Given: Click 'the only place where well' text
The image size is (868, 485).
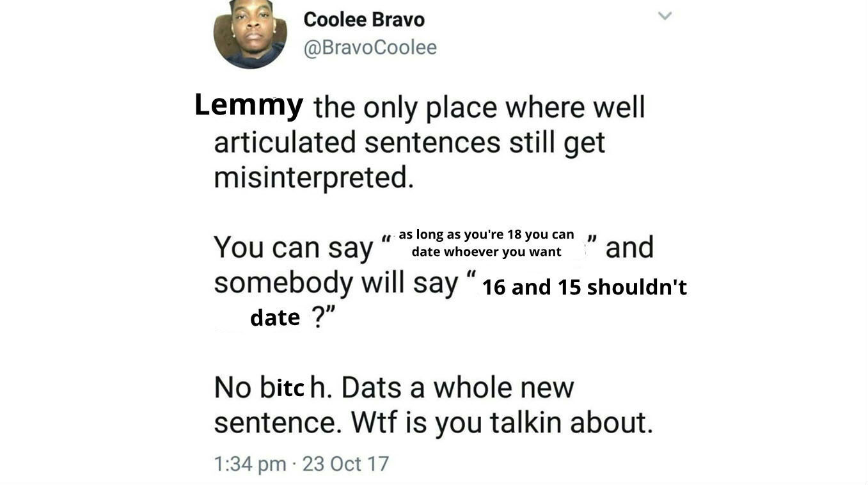Looking at the screenshot, I should (479, 107).
